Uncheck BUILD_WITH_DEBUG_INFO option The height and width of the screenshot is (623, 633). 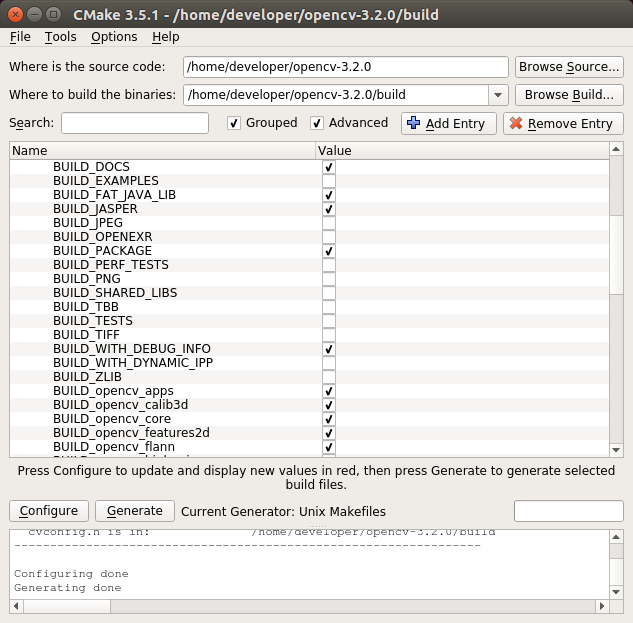coord(329,349)
